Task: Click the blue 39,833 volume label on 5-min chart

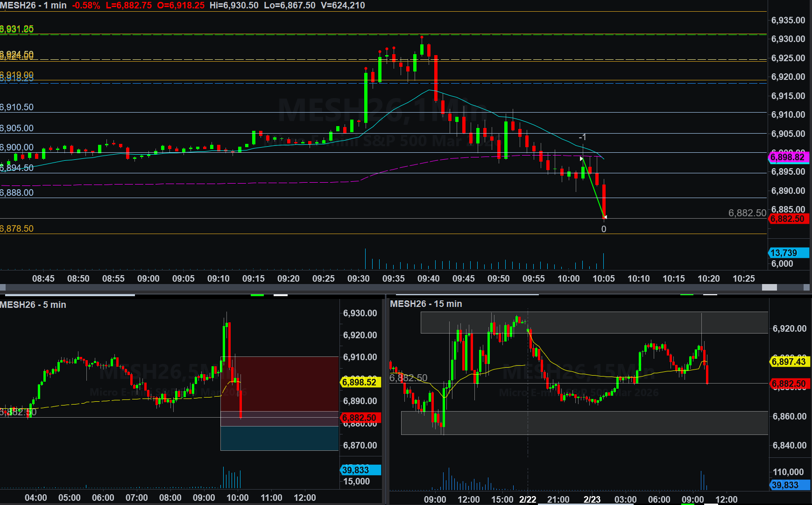Action: click(360, 470)
